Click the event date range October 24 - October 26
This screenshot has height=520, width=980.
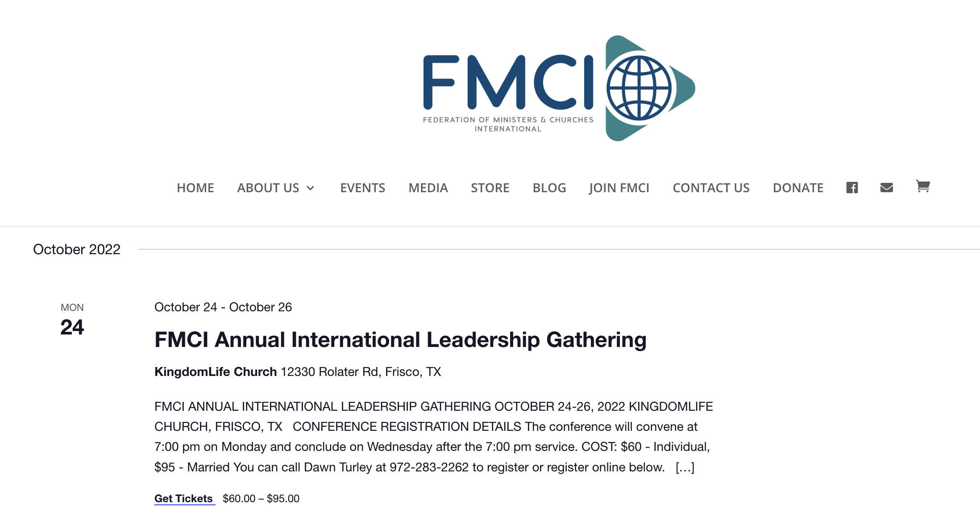(223, 307)
